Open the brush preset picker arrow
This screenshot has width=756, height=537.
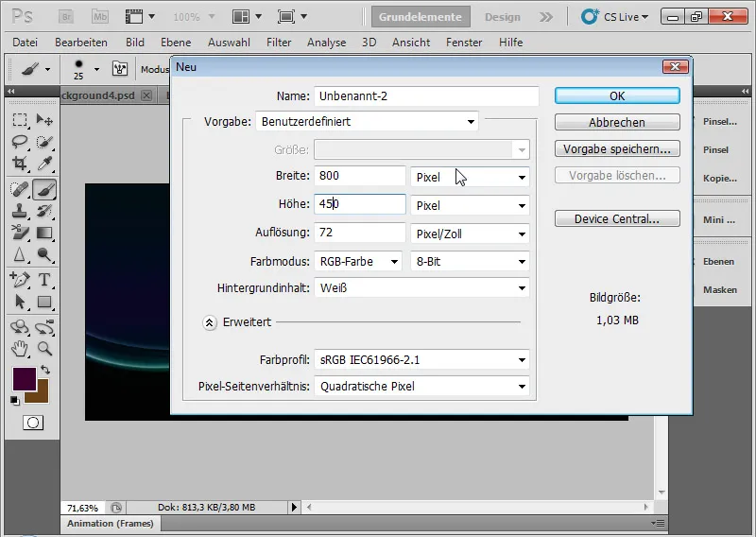point(97,69)
